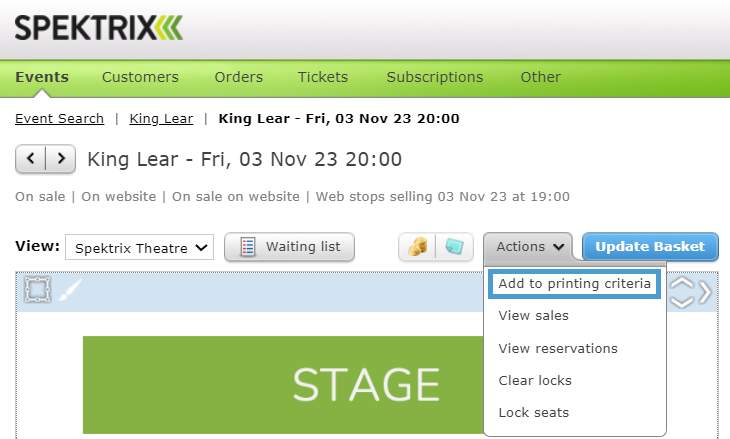
Task: Choose Lock seats option
Action: (x=534, y=412)
